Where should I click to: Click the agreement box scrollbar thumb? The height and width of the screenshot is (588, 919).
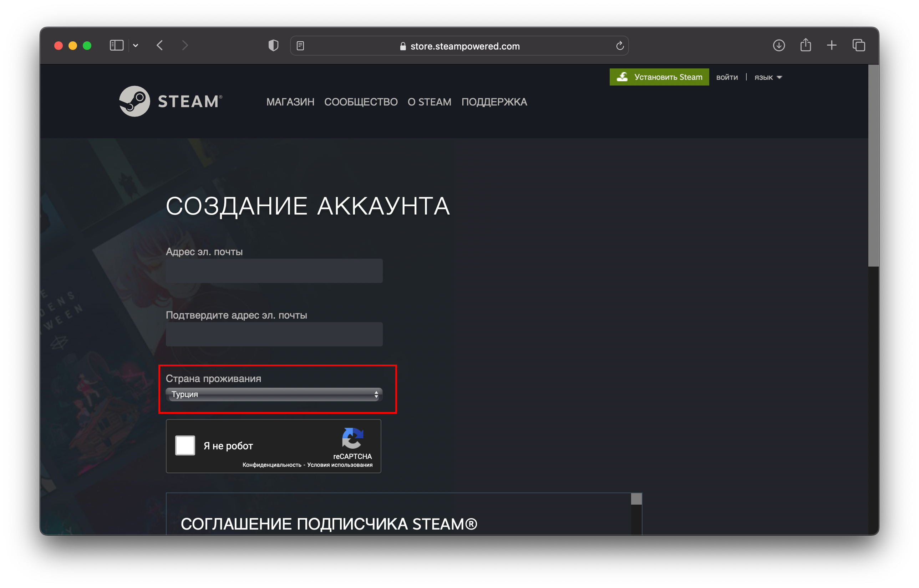636,499
